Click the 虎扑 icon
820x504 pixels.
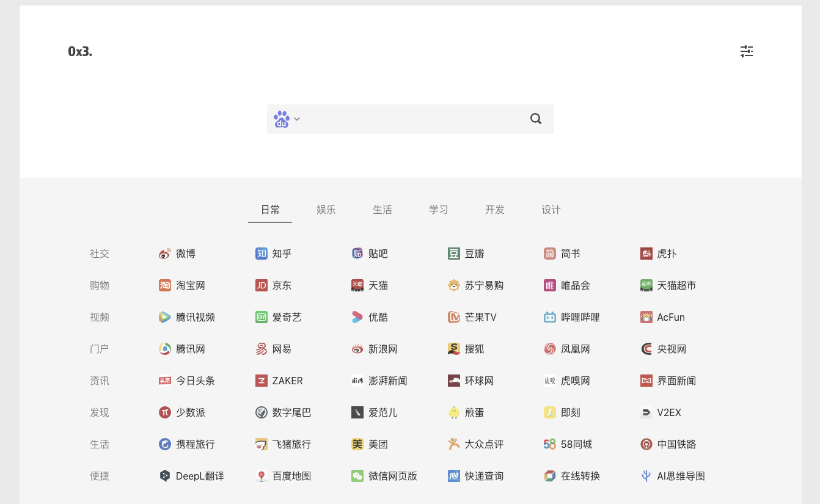[646, 254]
